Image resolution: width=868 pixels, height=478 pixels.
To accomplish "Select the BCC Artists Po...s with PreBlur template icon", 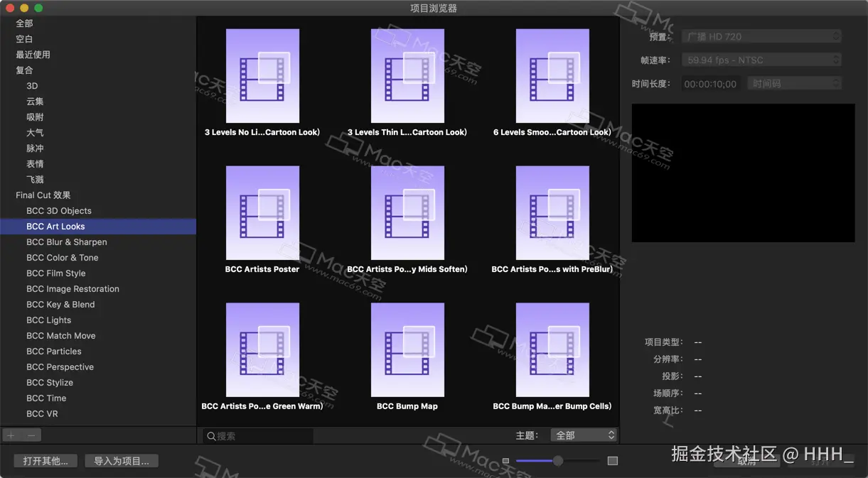I will [x=552, y=213].
